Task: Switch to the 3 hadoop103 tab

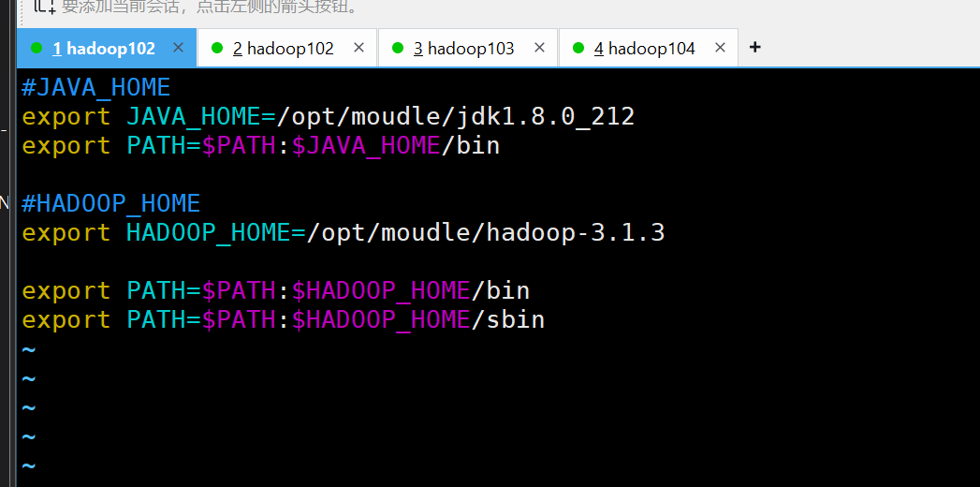Action: tap(464, 48)
